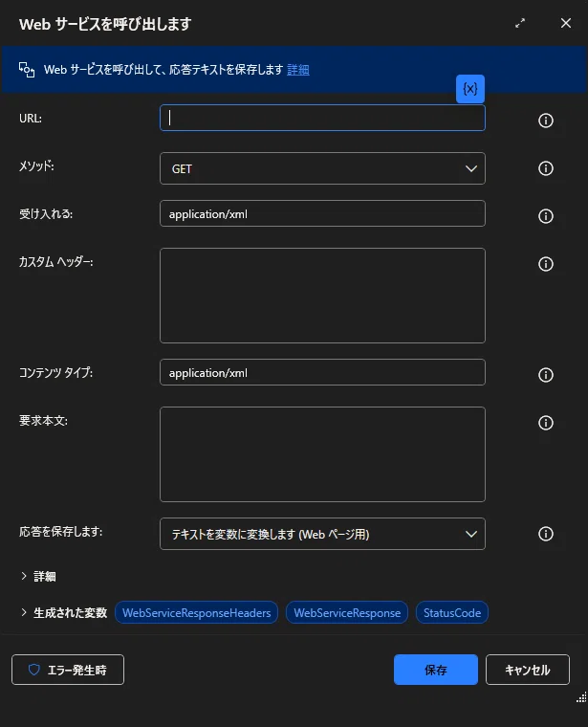The image size is (588, 727).
Task: Click the info icon next to URL
Action: pos(545,121)
